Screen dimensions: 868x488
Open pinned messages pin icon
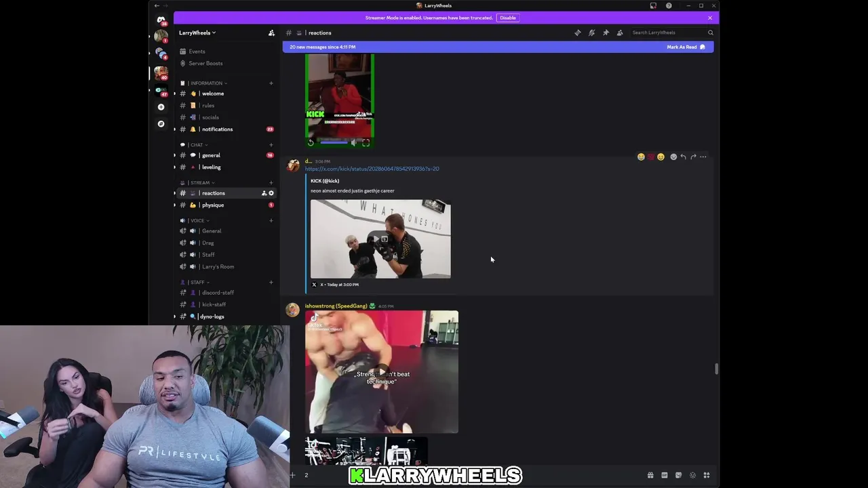pyautogui.click(x=606, y=33)
